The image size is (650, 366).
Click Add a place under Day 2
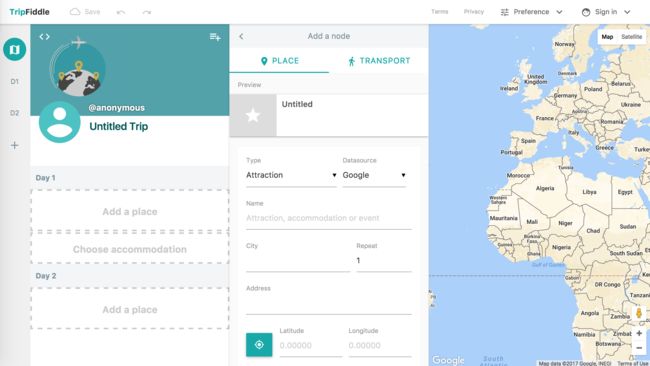click(x=130, y=309)
